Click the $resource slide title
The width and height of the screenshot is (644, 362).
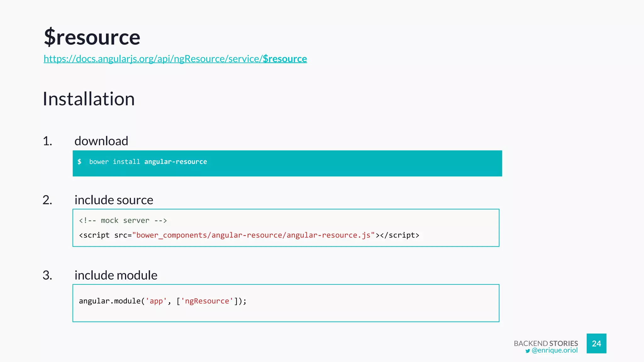[92, 37]
